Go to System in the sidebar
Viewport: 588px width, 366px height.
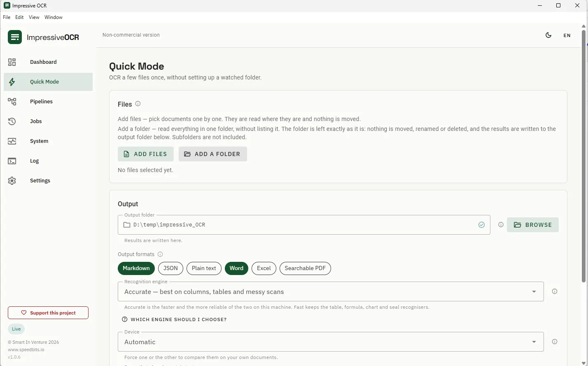coord(48,141)
